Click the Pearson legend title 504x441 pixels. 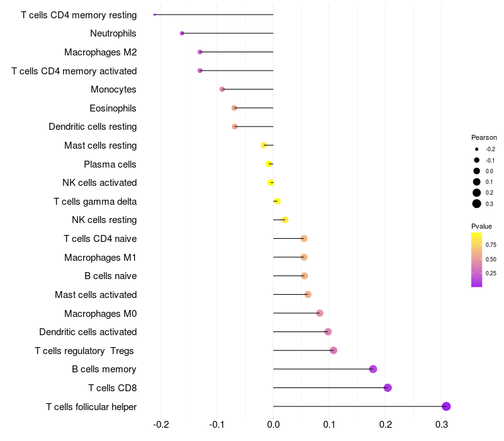point(484,137)
